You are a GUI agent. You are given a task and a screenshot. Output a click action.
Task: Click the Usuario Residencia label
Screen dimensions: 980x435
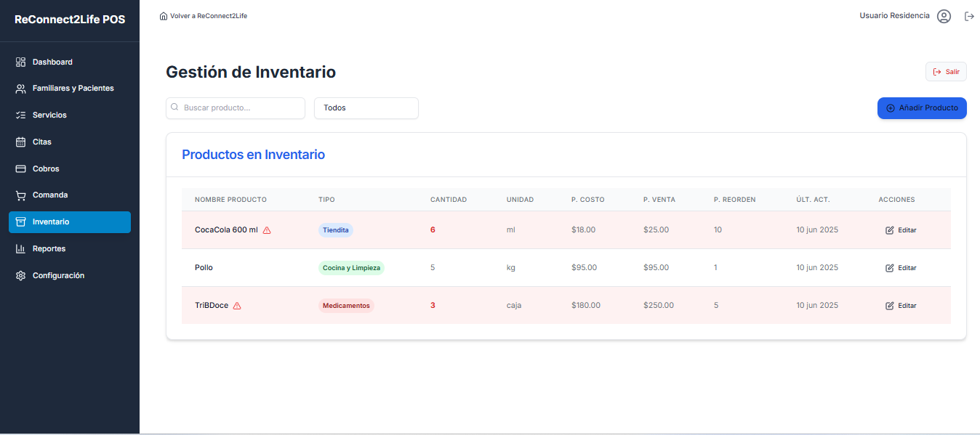click(x=894, y=16)
